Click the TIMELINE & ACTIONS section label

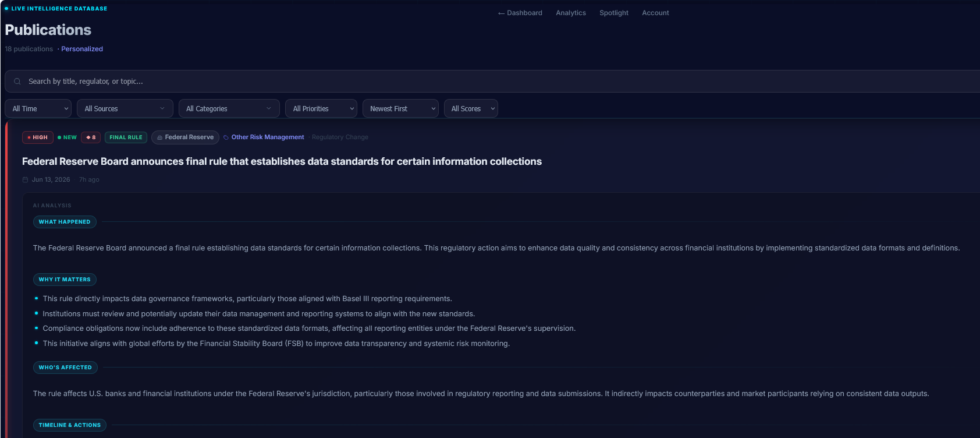(x=70, y=425)
